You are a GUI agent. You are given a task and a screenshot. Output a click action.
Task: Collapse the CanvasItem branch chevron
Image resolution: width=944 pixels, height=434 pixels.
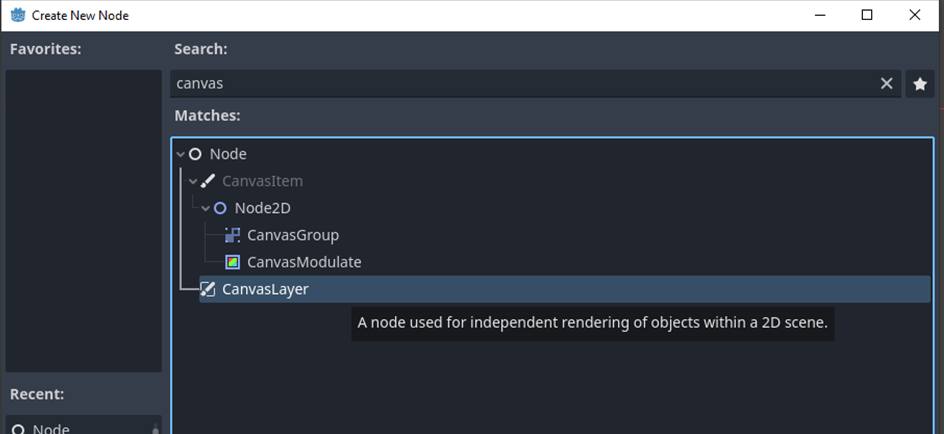[193, 181]
